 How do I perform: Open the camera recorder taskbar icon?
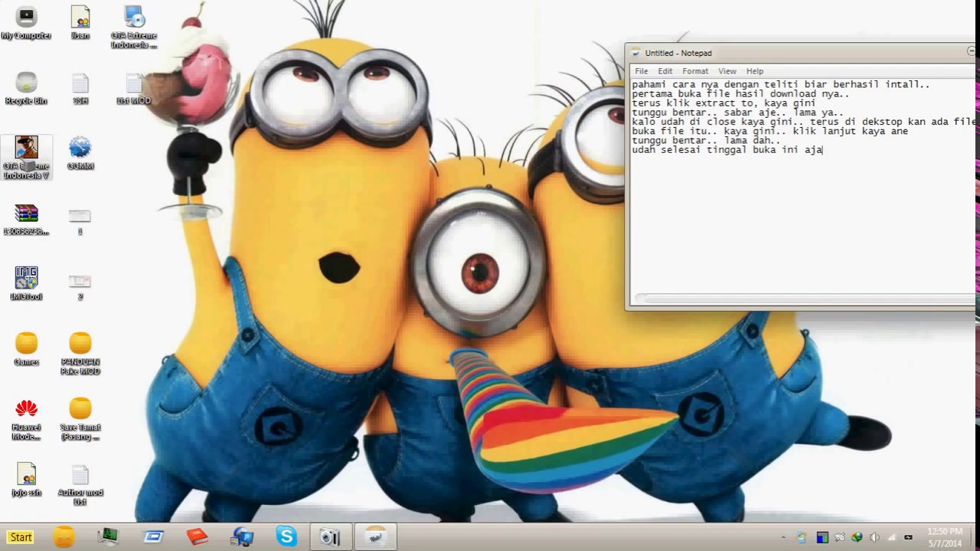coord(330,537)
